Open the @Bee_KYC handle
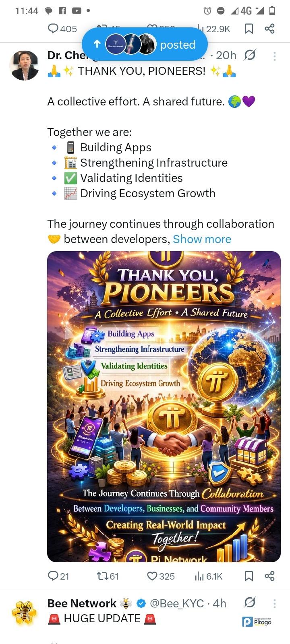The width and height of the screenshot is (290, 644). pos(177,603)
